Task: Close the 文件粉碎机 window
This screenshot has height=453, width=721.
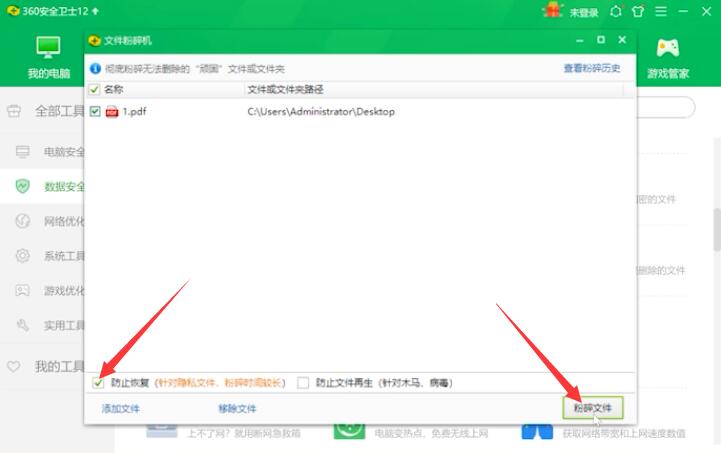Action: (622, 40)
